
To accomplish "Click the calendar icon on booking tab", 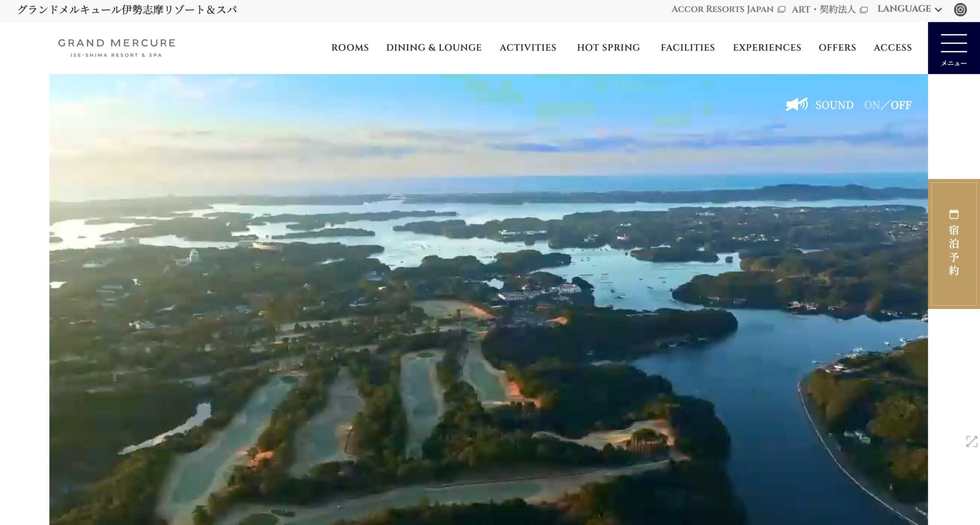I will 954,214.
